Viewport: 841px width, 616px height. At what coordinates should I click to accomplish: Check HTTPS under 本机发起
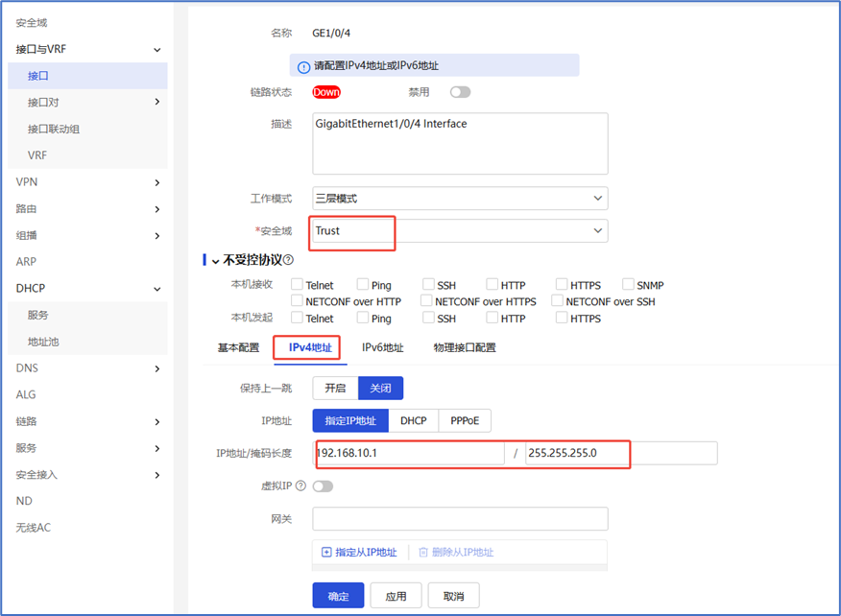point(562,318)
